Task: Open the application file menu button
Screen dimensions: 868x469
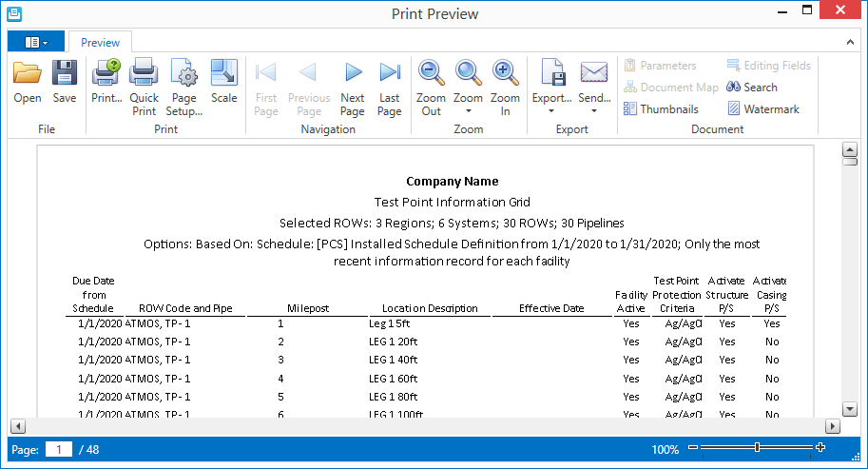Action: [x=36, y=42]
